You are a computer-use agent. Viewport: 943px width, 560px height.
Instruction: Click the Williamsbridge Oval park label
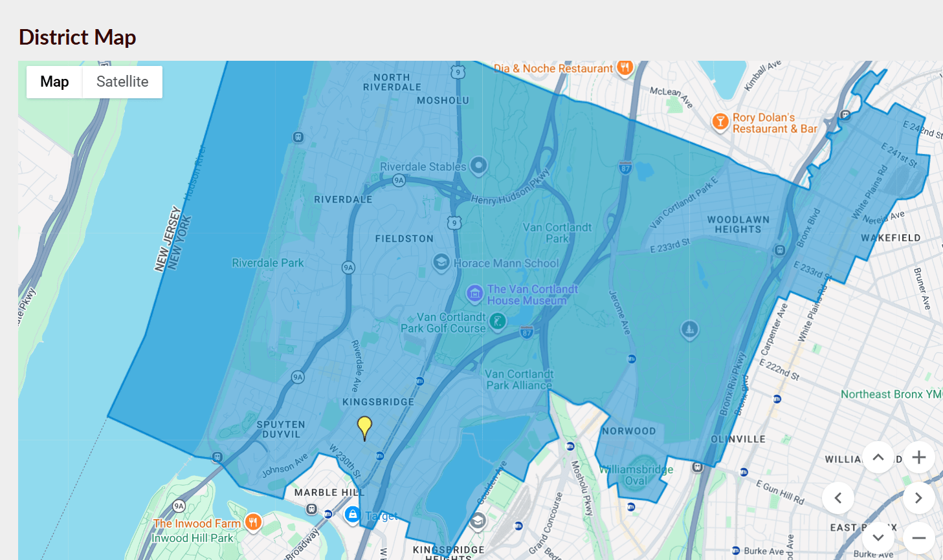click(x=636, y=475)
